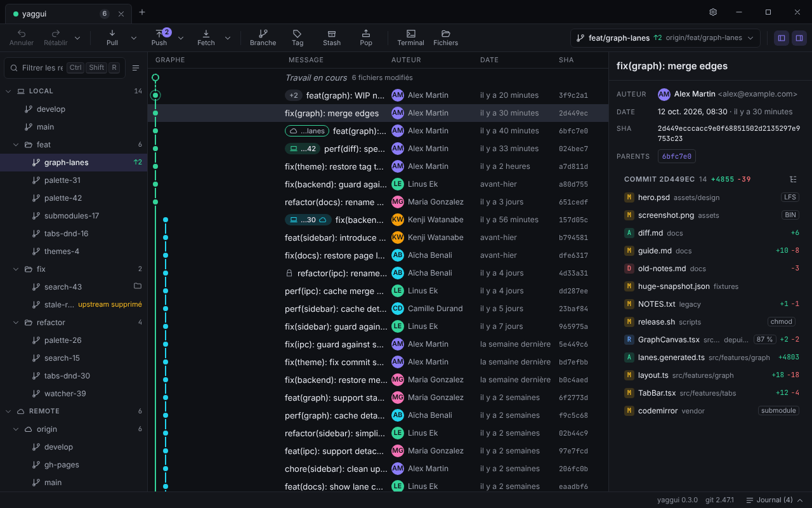
Task: Select the gh-pages remote branch
Action: click(74, 464)
